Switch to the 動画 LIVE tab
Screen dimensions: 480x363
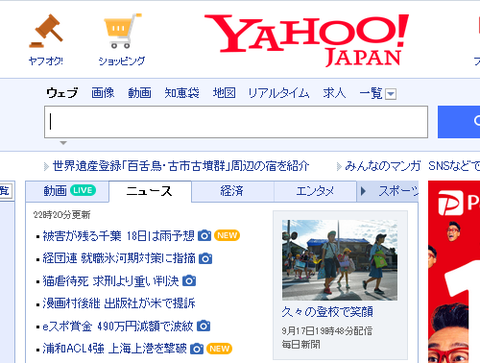click(67, 191)
